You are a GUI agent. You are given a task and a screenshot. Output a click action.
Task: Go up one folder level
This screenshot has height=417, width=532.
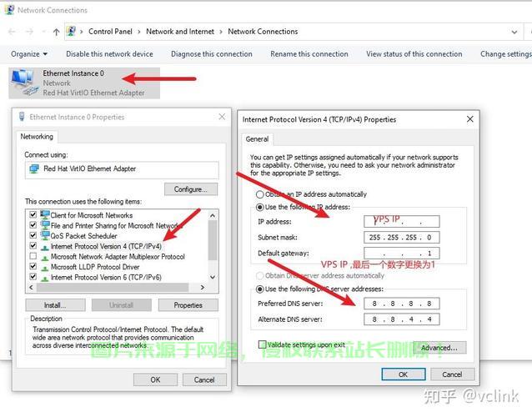[57, 32]
